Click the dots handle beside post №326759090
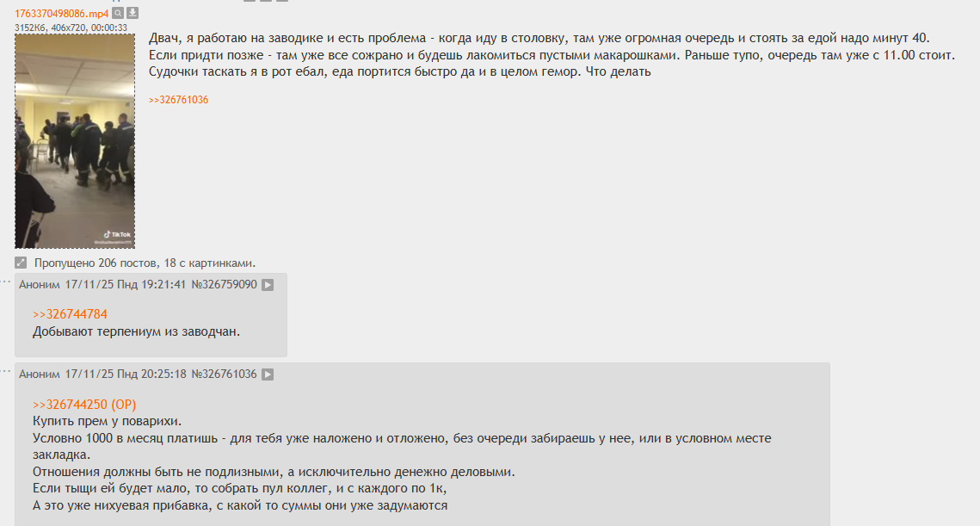 tap(6, 282)
